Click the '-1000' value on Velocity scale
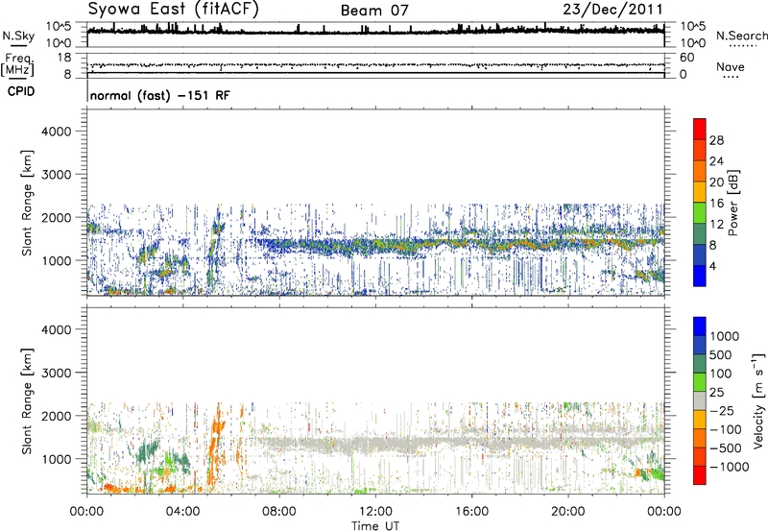Image resolution: width=768 pixels, height=532 pixels. pos(729,467)
